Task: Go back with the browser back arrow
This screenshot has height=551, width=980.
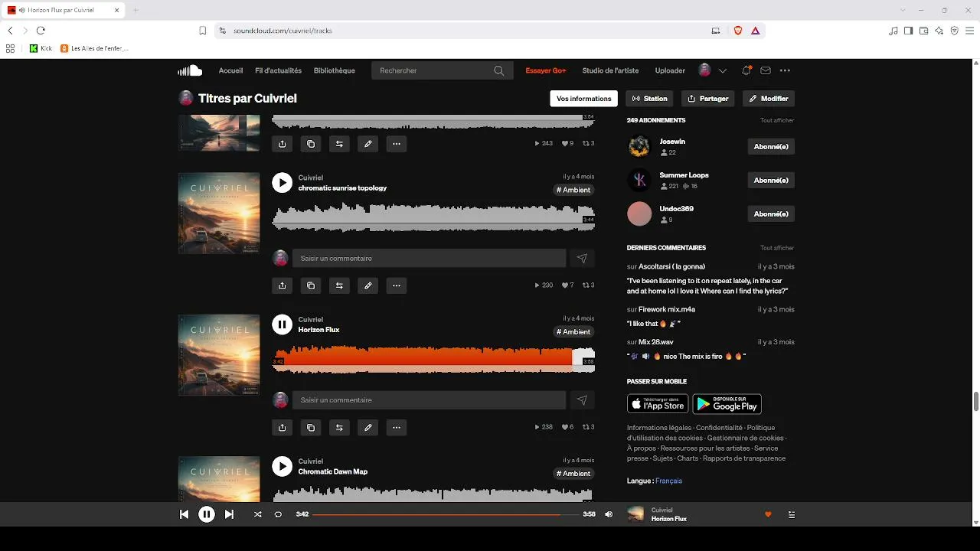Action: pos(10,31)
